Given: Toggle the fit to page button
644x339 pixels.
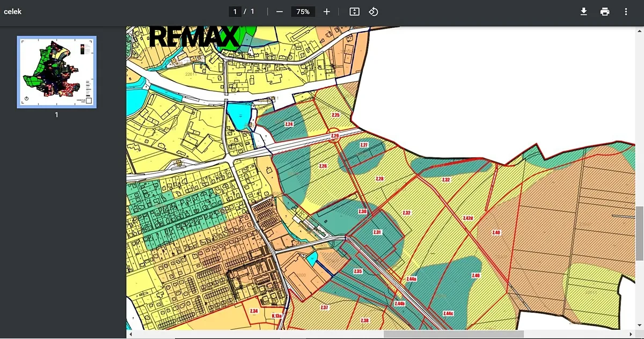Looking at the screenshot, I should 354,12.
